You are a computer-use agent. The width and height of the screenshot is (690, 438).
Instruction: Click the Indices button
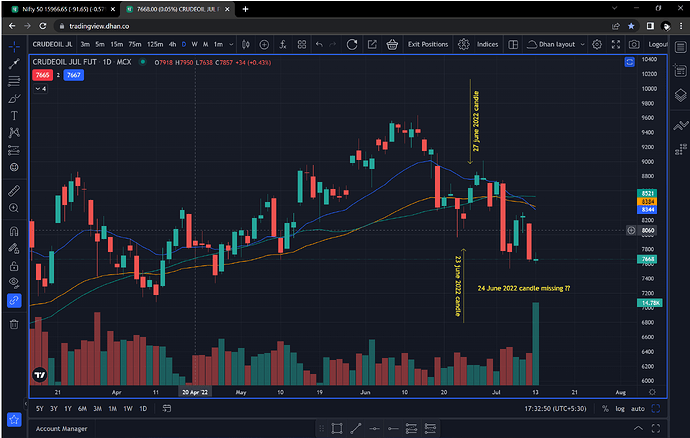(x=487, y=44)
